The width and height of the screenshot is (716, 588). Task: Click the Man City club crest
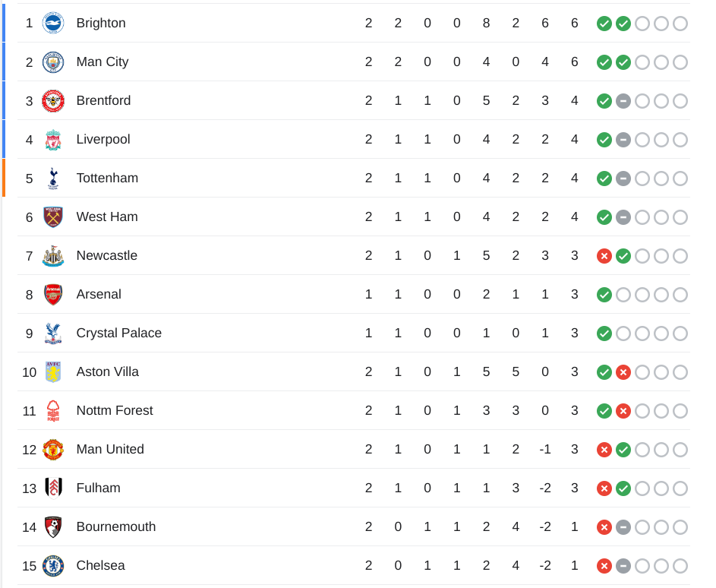[x=53, y=62]
